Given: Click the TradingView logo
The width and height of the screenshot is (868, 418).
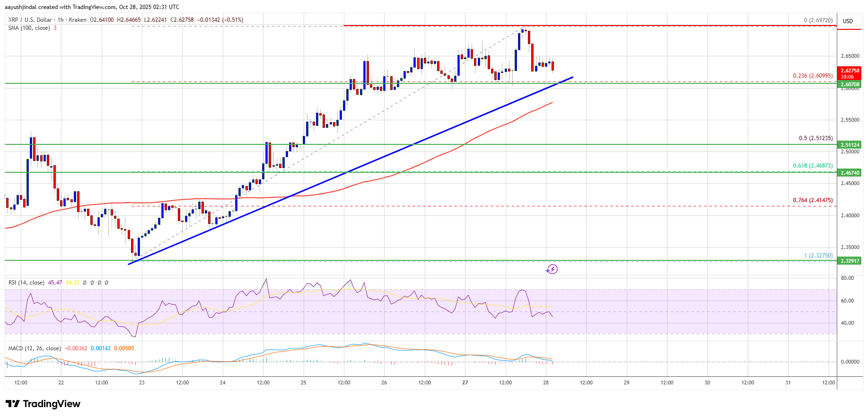Looking at the screenshot, I should [x=43, y=404].
